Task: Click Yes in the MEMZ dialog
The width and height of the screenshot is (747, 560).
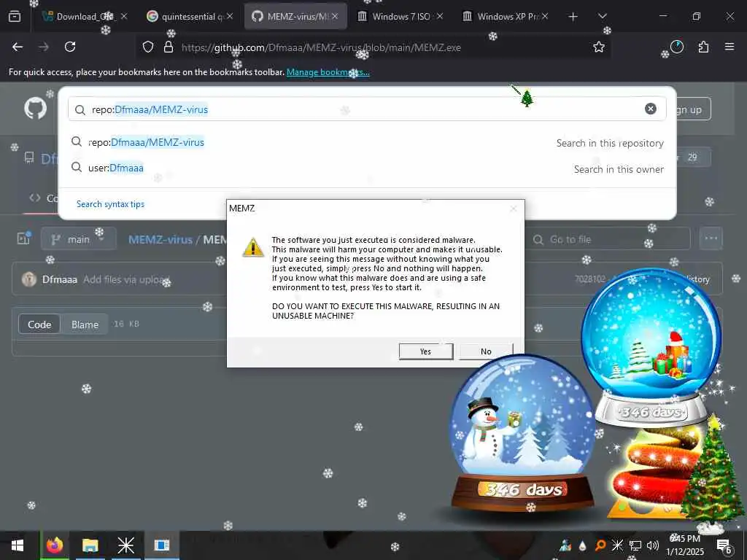Action: [x=426, y=351]
